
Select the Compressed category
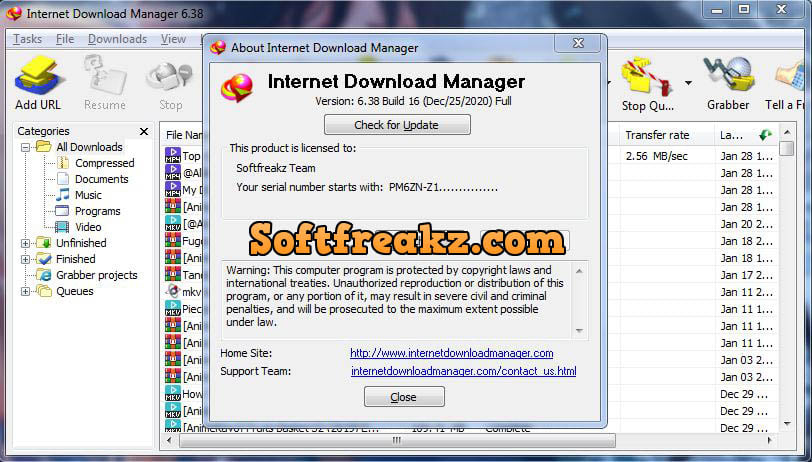[104, 163]
